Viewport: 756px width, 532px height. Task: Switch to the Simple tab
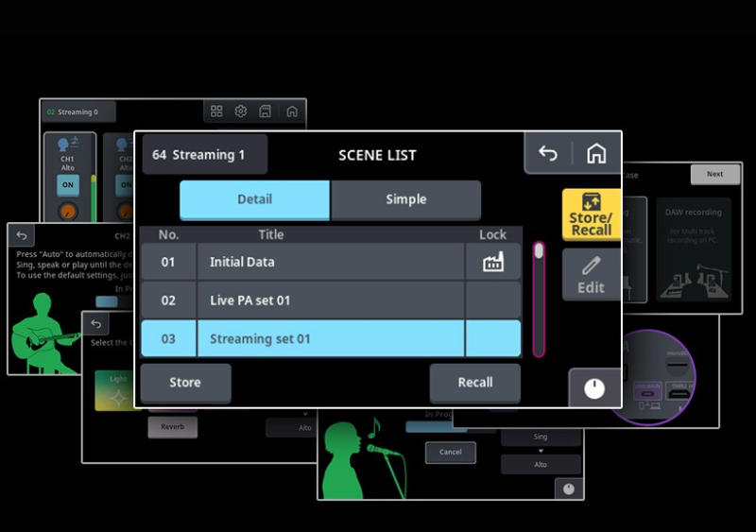pos(405,199)
